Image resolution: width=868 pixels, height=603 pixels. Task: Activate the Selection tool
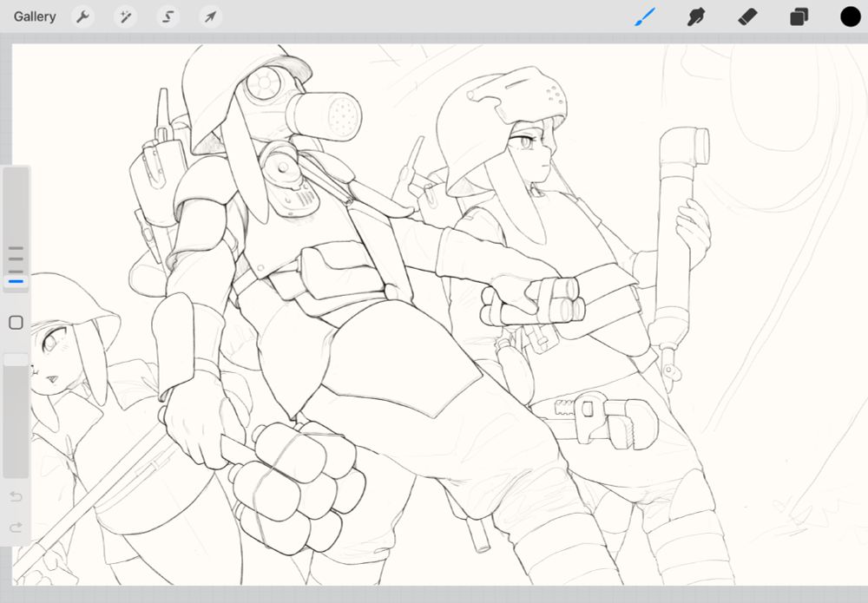point(168,16)
